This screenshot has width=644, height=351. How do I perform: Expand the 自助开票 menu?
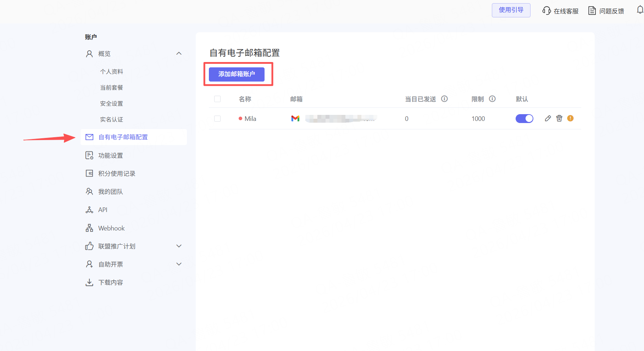coord(179,264)
